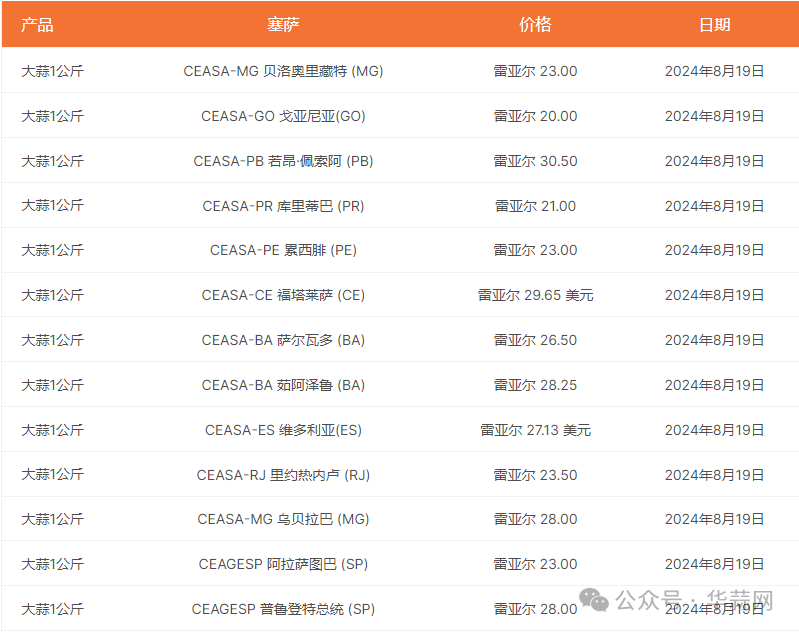This screenshot has height=632, width=799.
Task: Click the CEASA-MG 乌贝拉巴 (MG) entry
Action: point(283,519)
